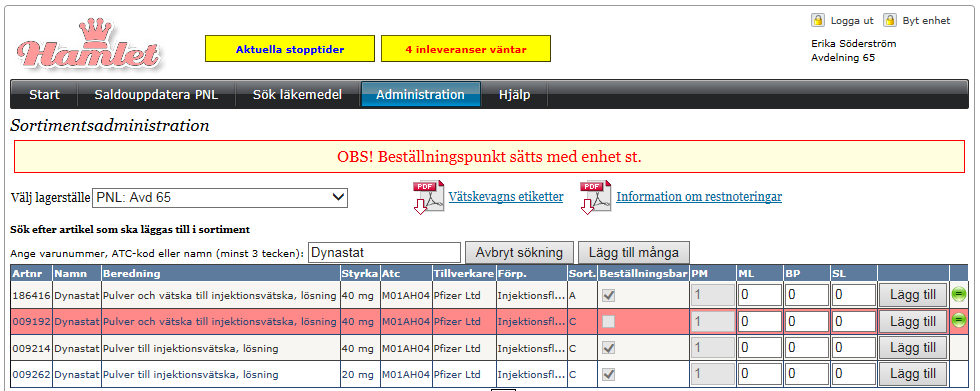Open the Välj lagerställe dropdown
Screen dimensions: 980x391
[220, 197]
